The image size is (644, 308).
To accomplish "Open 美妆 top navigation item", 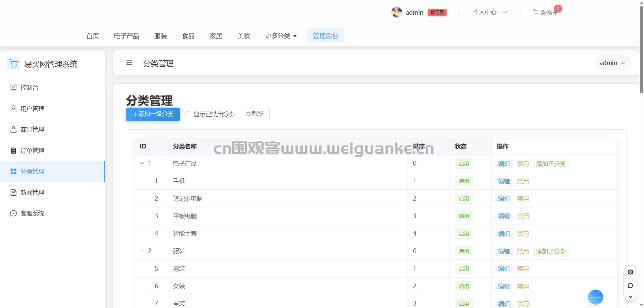I will (x=244, y=36).
